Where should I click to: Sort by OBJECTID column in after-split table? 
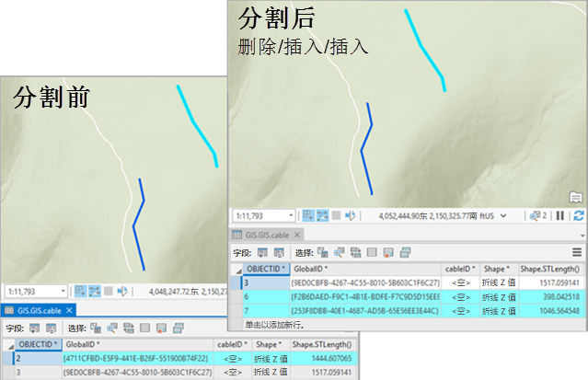266,269
